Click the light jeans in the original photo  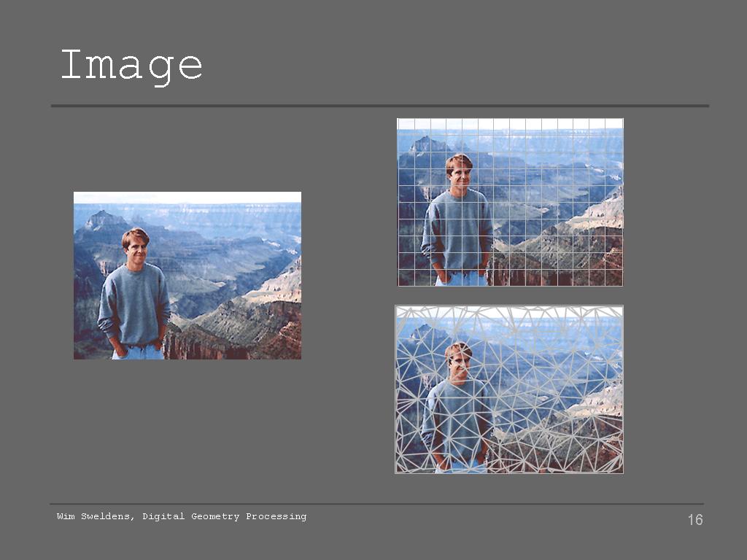tap(138, 352)
